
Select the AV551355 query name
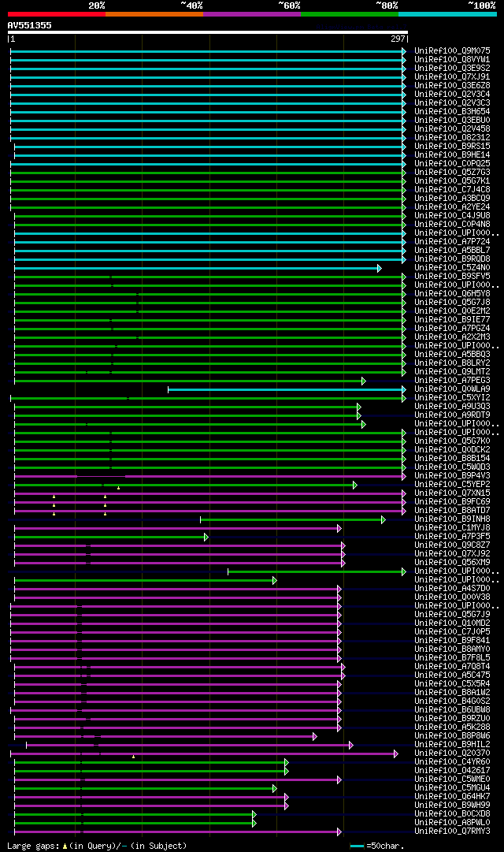(x=29, y=25)
